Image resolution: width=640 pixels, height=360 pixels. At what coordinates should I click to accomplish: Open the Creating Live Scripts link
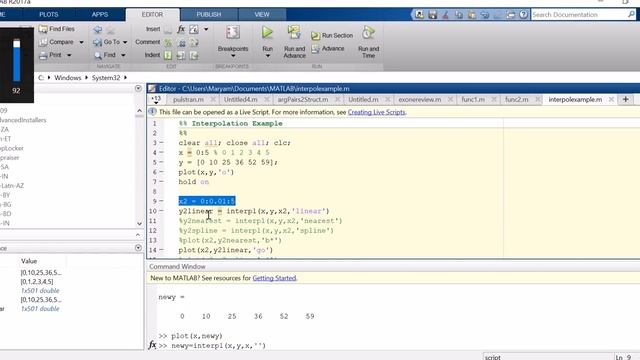coord(376,112)
